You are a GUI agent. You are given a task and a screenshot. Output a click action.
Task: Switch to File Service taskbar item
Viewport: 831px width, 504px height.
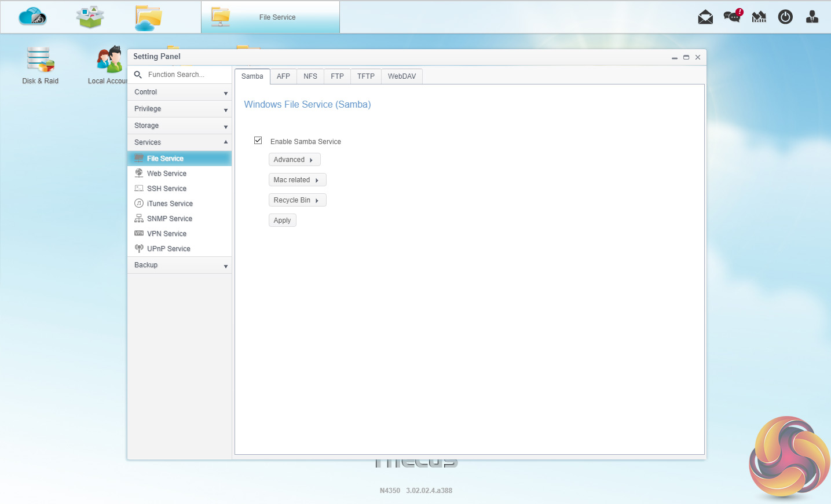tap(270, 17)
